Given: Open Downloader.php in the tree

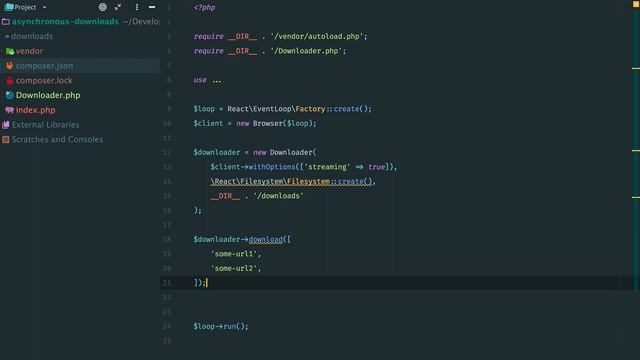Looking at the screenshot, I should click(x=48, y=95).
